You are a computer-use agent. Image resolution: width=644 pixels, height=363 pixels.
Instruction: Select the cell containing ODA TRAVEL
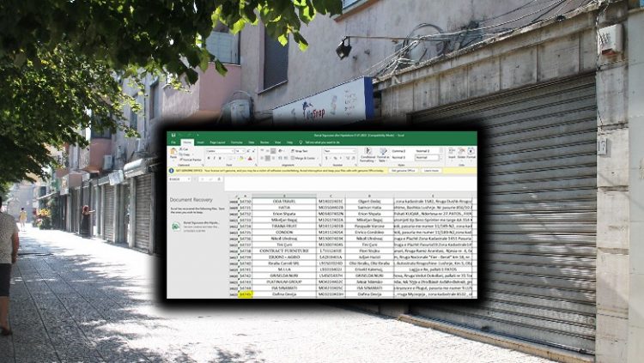[x=284, y=201]
